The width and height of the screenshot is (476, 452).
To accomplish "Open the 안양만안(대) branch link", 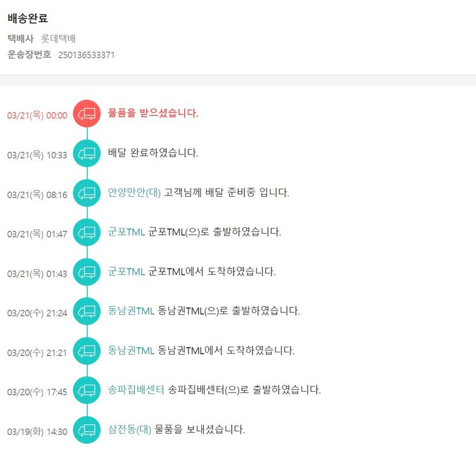I will (135, 192).
